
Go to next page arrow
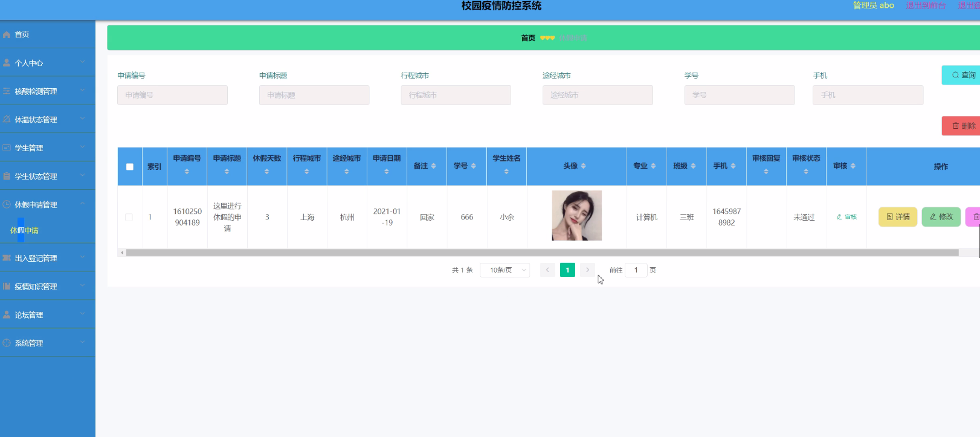587,270
